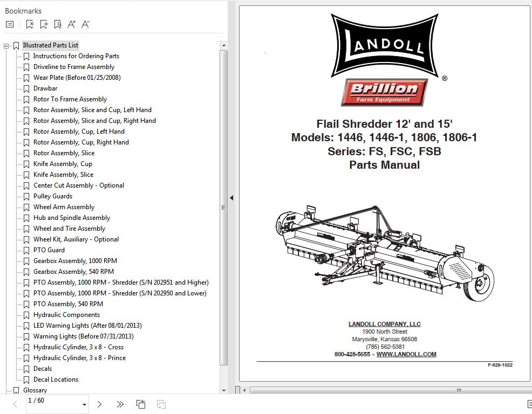
Task: Click bookmarks panel scroll down arrow
Action: [223, 391]
